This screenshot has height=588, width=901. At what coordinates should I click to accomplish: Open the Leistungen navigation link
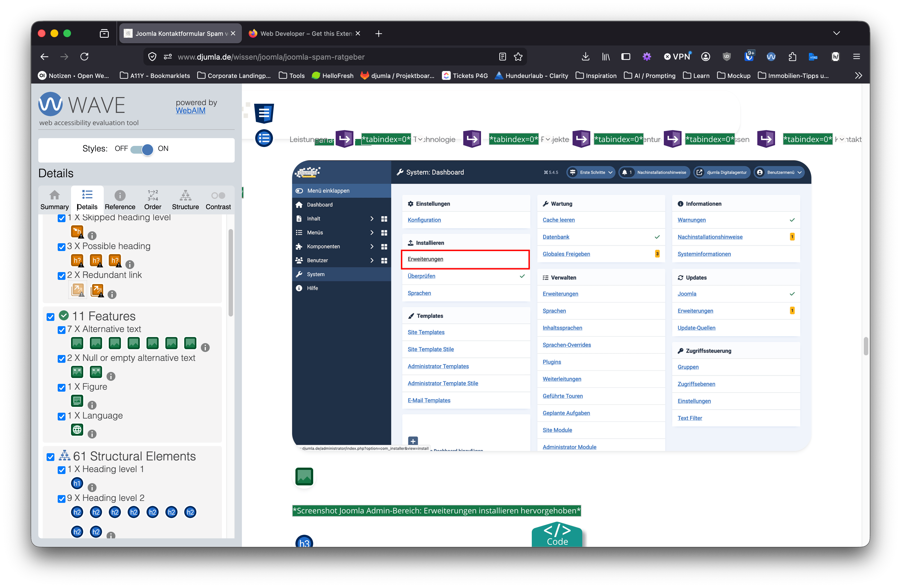[x=308, y=139]
